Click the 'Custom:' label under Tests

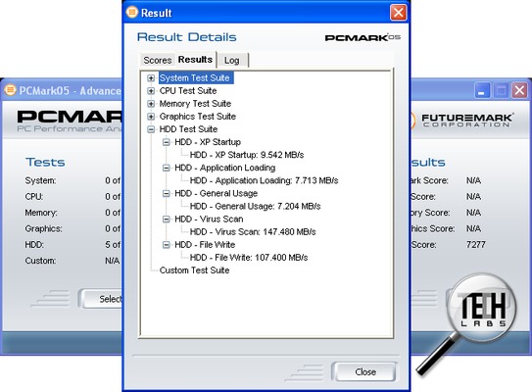40,261
